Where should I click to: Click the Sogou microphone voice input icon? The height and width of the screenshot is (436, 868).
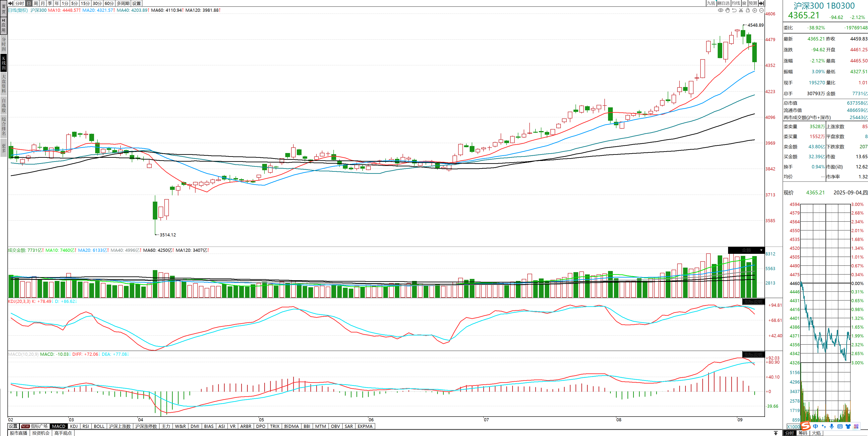click(x=832, y=426)
